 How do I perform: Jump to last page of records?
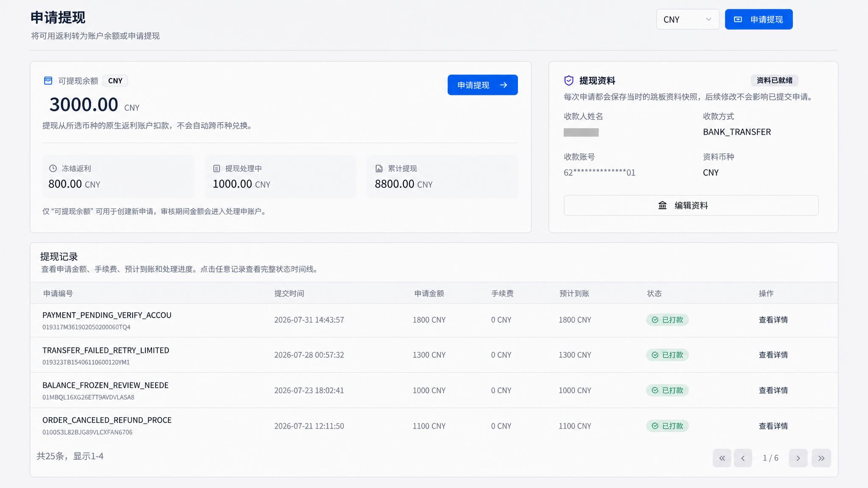[x=821, y=458]
